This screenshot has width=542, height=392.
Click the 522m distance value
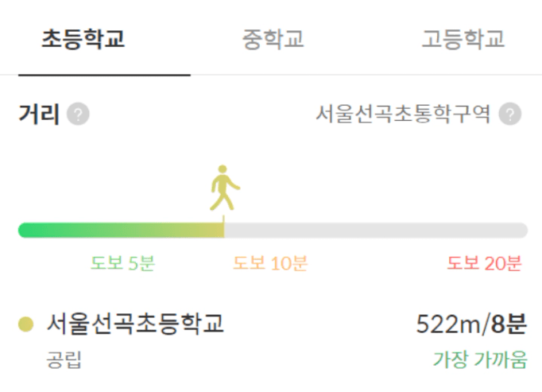click(x=450, y=324)
